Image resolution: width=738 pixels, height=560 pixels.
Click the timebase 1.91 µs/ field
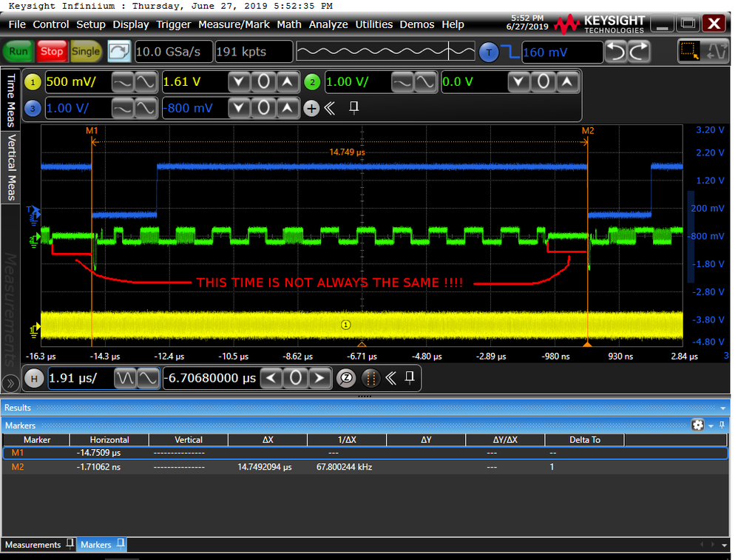click(x=81, y=378)
